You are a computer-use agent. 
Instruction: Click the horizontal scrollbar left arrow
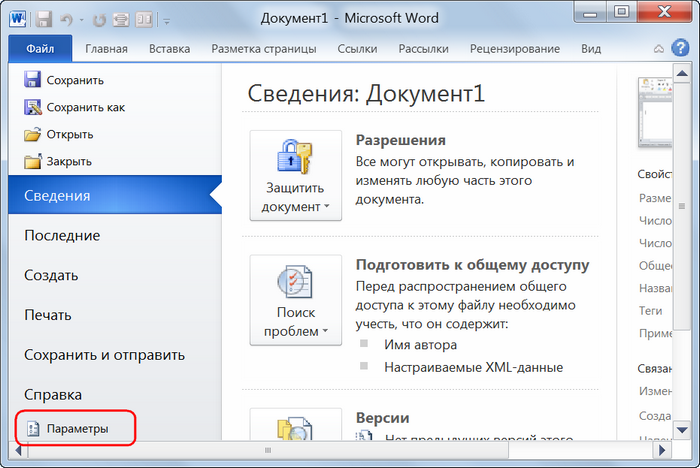pyautogui.click(x=18, y=450)
